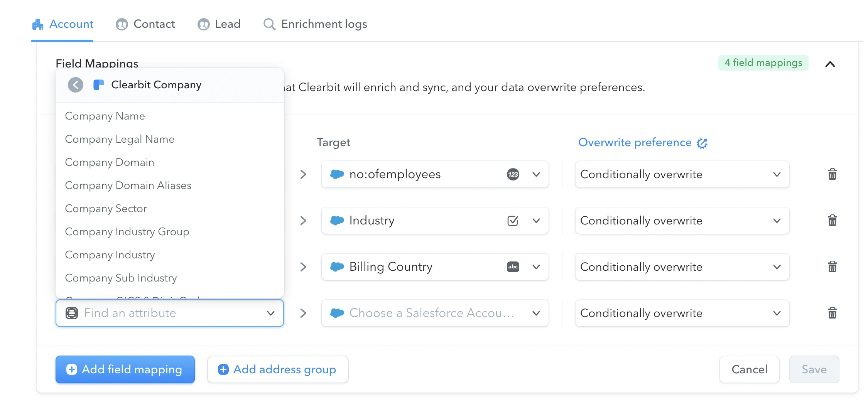
Task: Switch to the Account tab
Action: 62,24
